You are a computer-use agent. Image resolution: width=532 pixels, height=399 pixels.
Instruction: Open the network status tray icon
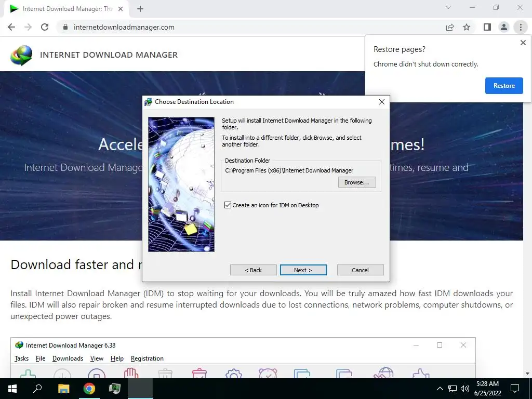point(453,389)
